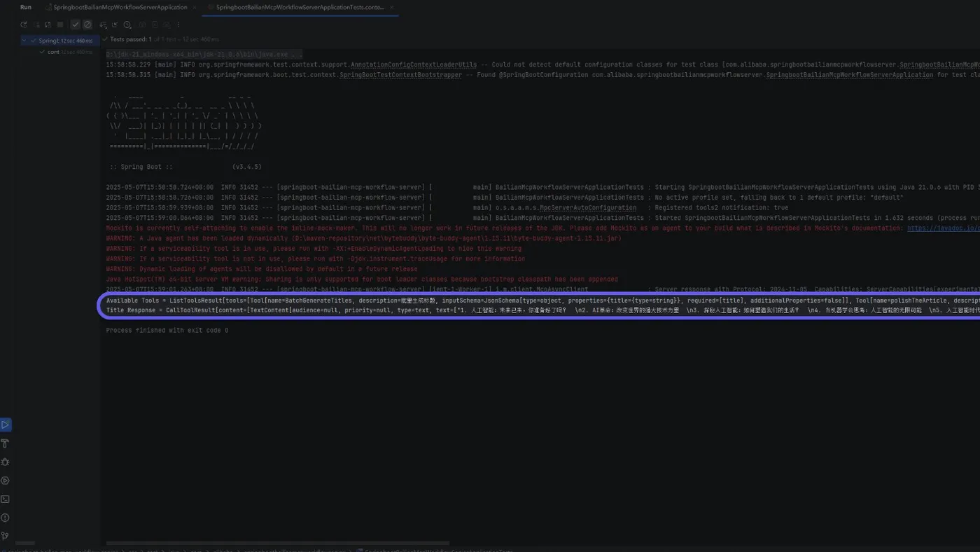Open the Run tool window sidebar icon
This screenshot has height=552, width=980.
(6, 425)
